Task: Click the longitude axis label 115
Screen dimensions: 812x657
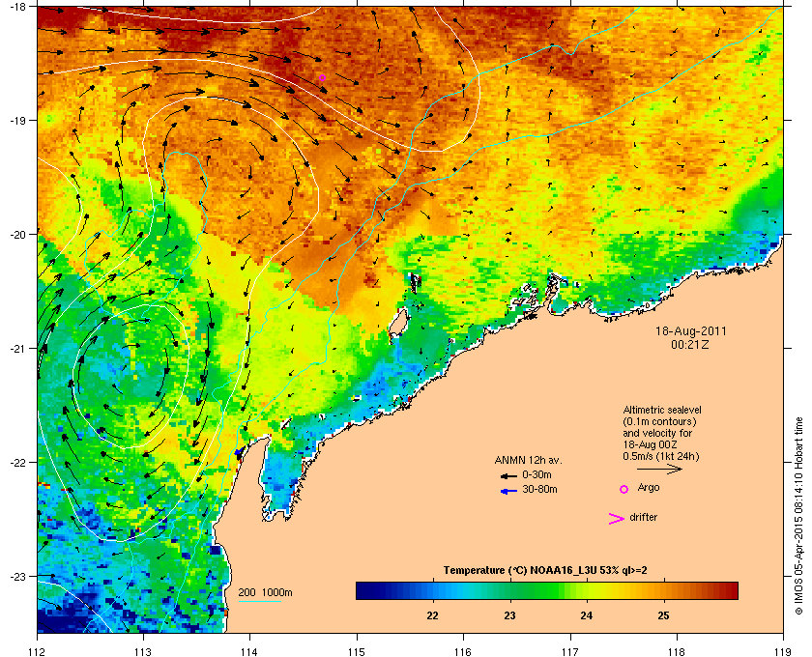Action: click(x=357, y=651)
